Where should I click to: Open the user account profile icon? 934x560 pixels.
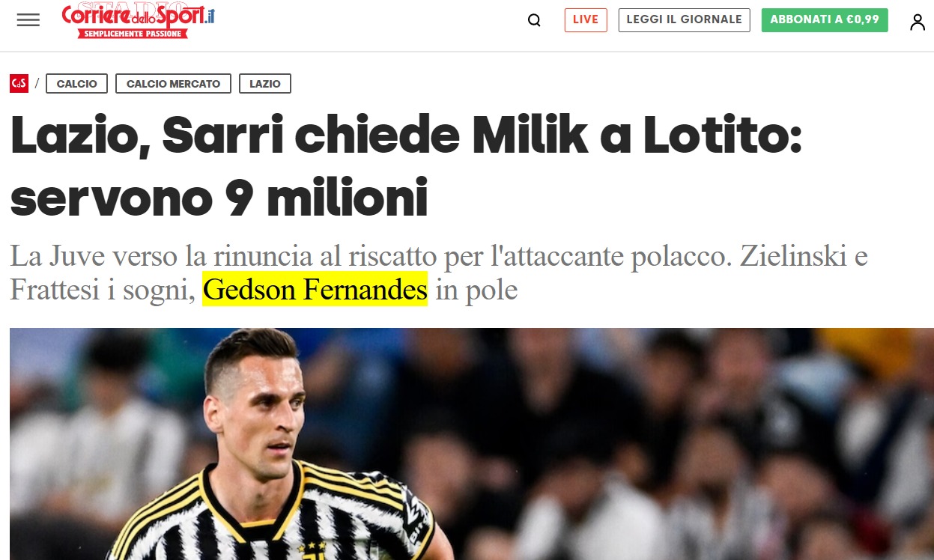[918, 22]
